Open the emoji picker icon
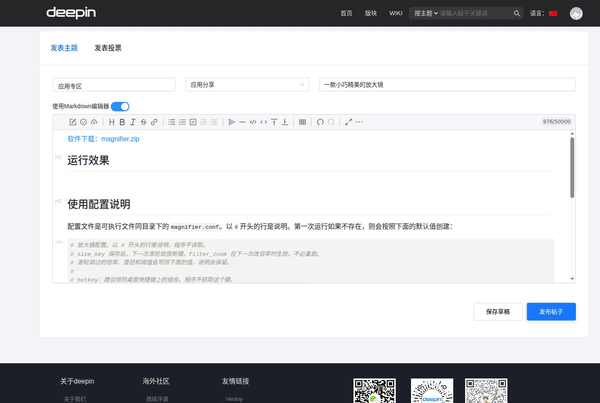 [x=83, y=122]
